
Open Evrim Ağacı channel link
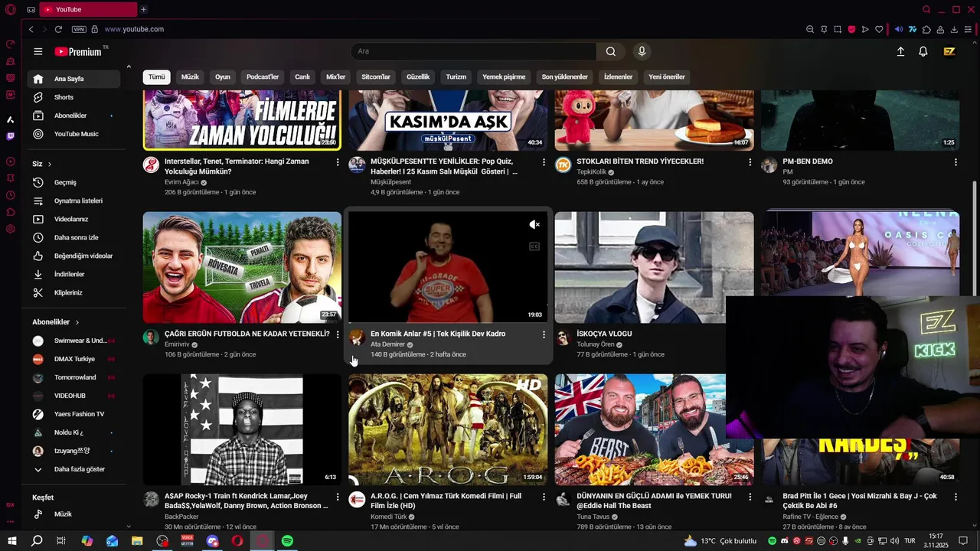[181, 182]
